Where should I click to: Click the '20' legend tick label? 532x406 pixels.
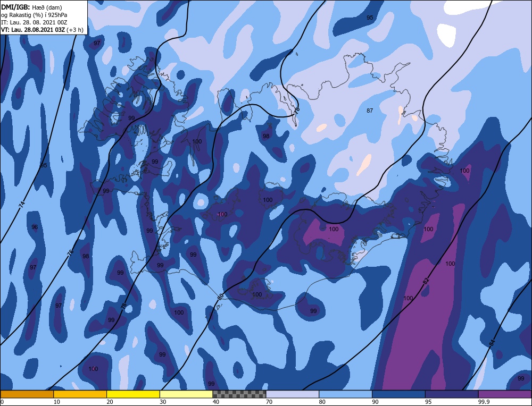pos(110,402)
